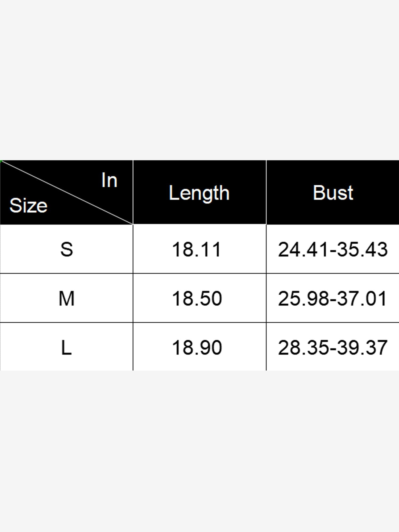
Task: Click the 18.11 length value
Action: pos(197,250)
